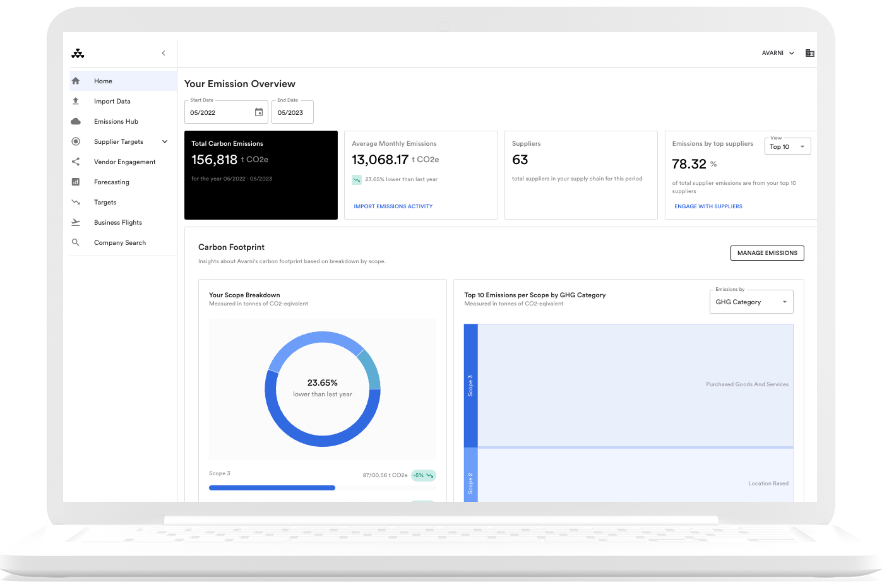Click the Avarni logo icon

pyautogui.click(x=78, y=53)
